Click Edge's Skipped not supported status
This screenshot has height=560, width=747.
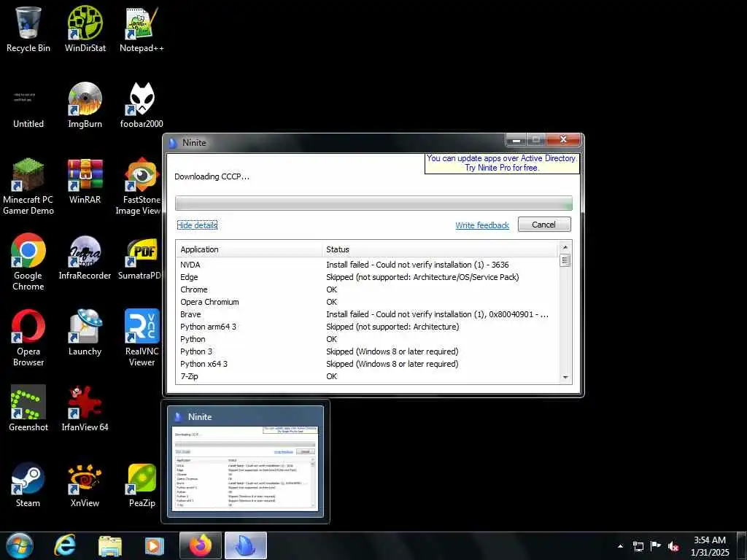click(422, 277)
